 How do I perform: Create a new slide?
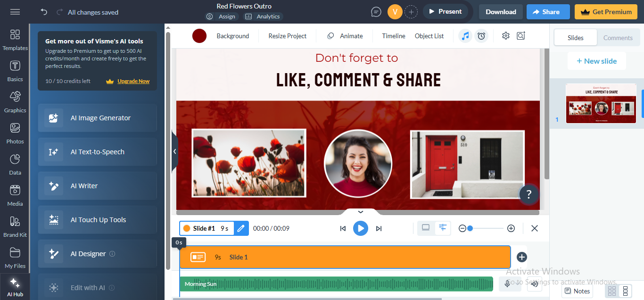click(596, 60)
